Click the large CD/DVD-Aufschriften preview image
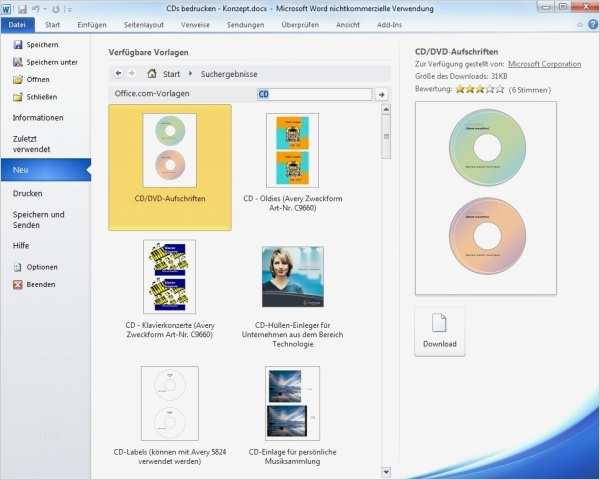This screenshot has height=480, width=600. [486, 198]
